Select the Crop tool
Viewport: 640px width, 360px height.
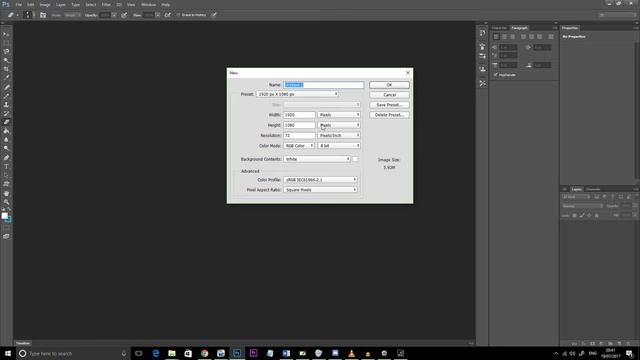click(x=6, y=69)
